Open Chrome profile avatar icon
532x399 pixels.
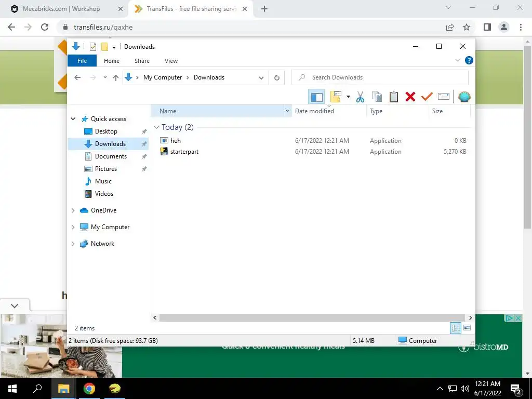point(504,27)
